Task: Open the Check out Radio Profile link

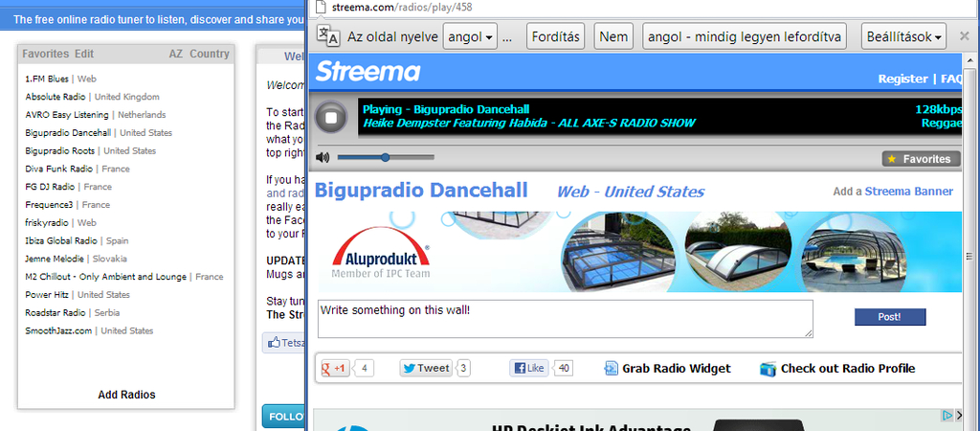Action: point(848,369)
